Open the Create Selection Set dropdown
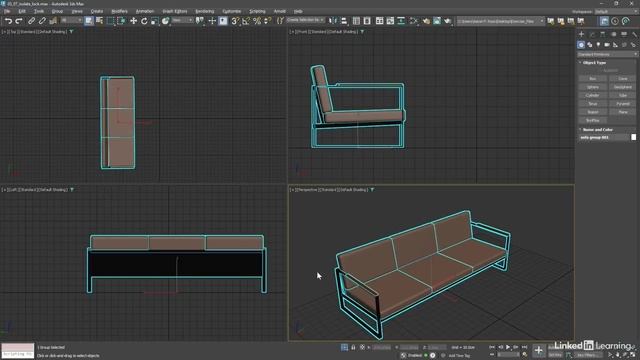Viewport: 640px width, 360px height. tap(305, 20)
